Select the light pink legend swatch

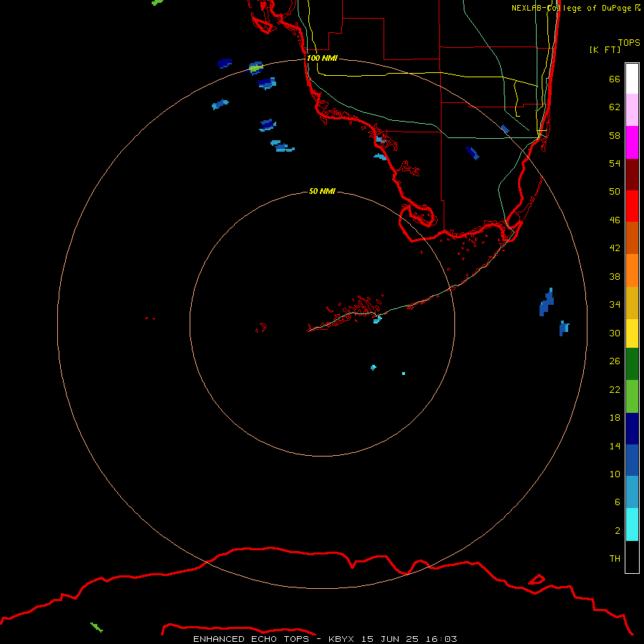[632, 109]
